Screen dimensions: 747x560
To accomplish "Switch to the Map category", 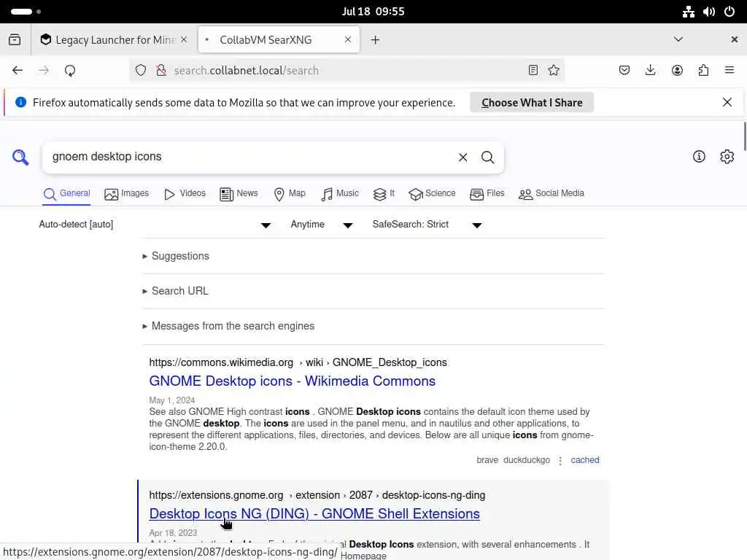I will 290,194.
